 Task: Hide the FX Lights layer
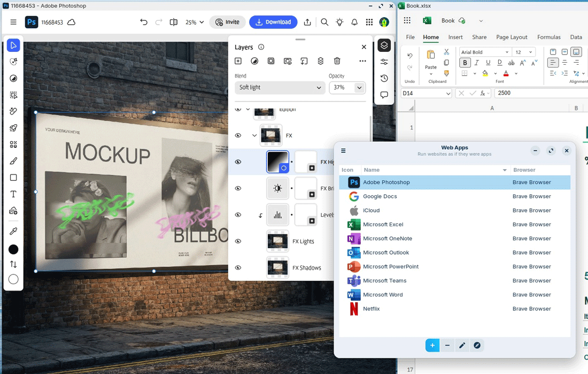click(238, 241)
